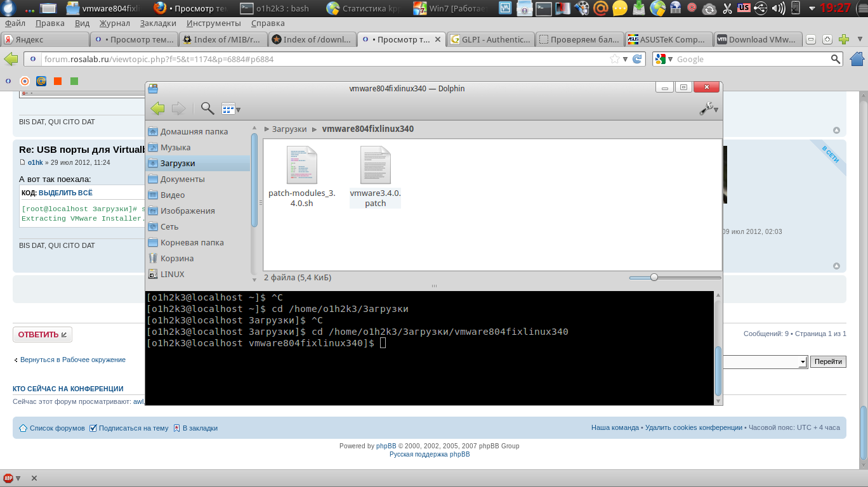The width and height of the screenshot is (868, 487).
Task: Switch to the GLPI - Authentic... tab
Action: click(x=490, y=39)
